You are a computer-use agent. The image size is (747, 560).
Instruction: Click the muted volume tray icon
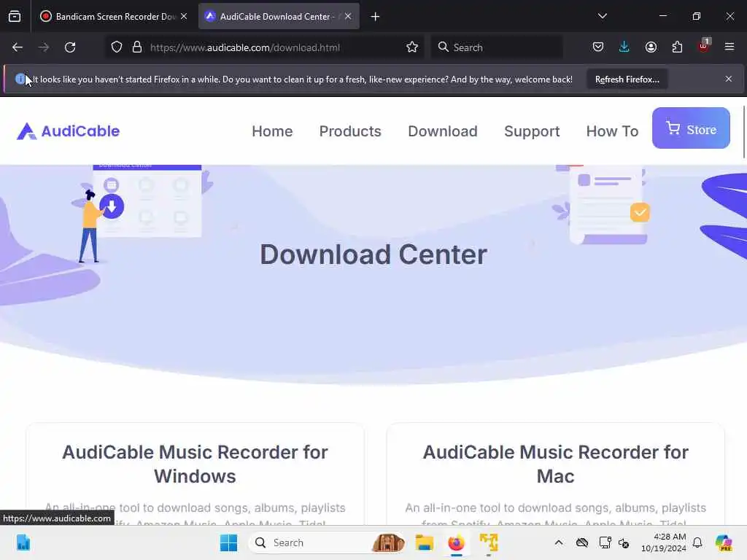pyautogui.click(x=624, y=542)
